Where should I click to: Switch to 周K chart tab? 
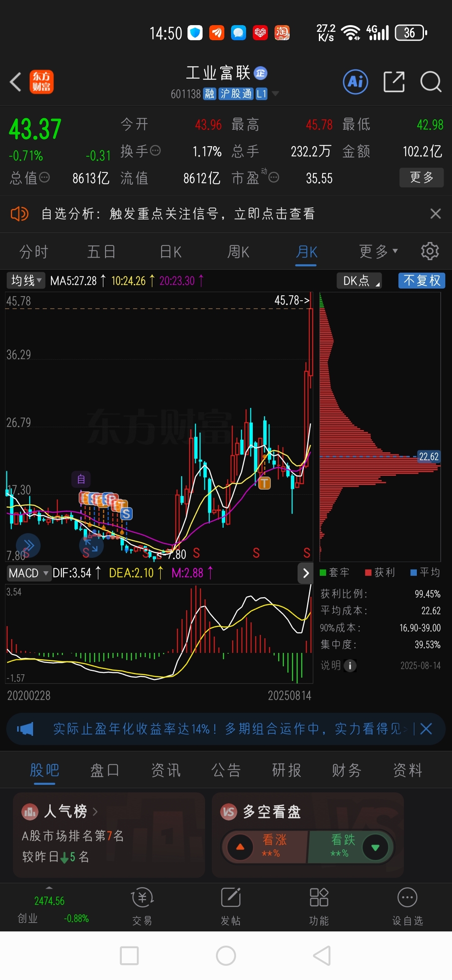pyautogui.click(x=238, y=252)
